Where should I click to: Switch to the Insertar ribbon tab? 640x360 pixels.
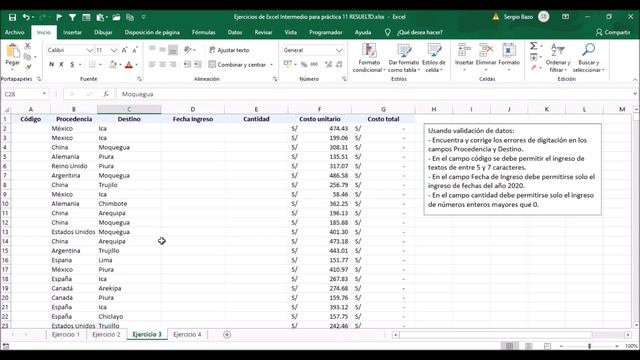72,32
